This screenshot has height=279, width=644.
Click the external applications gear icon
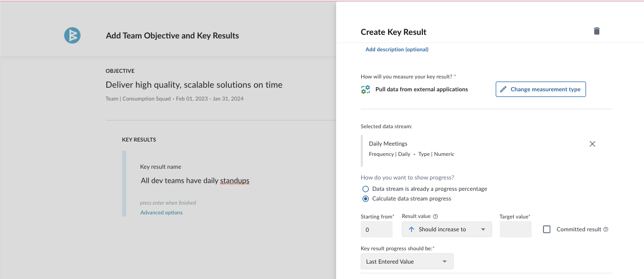pos(365,89)
